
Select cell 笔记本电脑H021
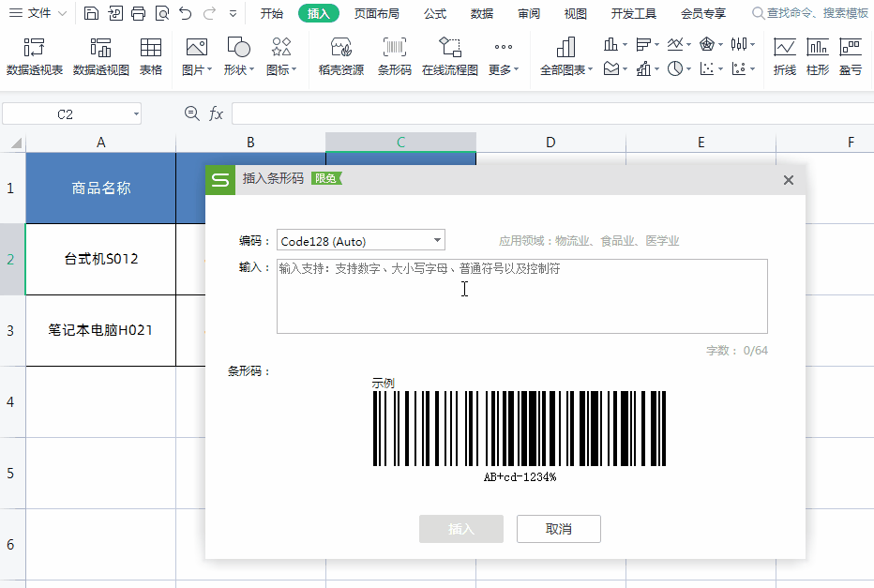tap(101, 330)
